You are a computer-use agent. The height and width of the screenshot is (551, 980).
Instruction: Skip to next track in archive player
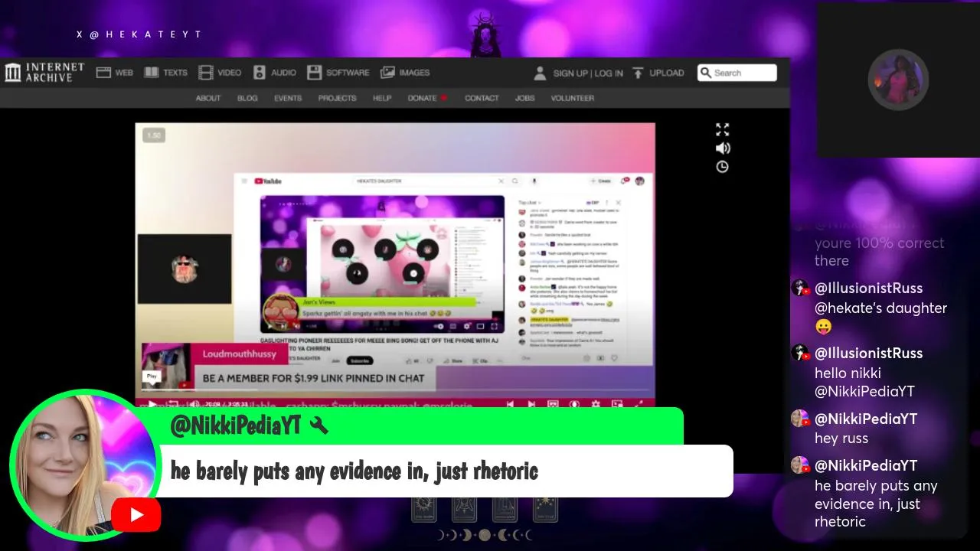pyautogui.click(x=531, y=404)
